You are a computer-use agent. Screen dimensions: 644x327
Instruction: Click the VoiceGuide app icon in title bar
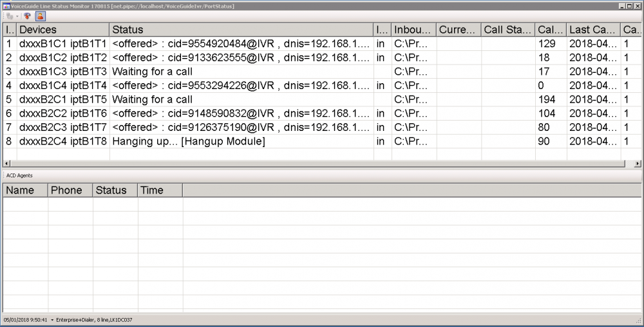click(x=6, y=6)
